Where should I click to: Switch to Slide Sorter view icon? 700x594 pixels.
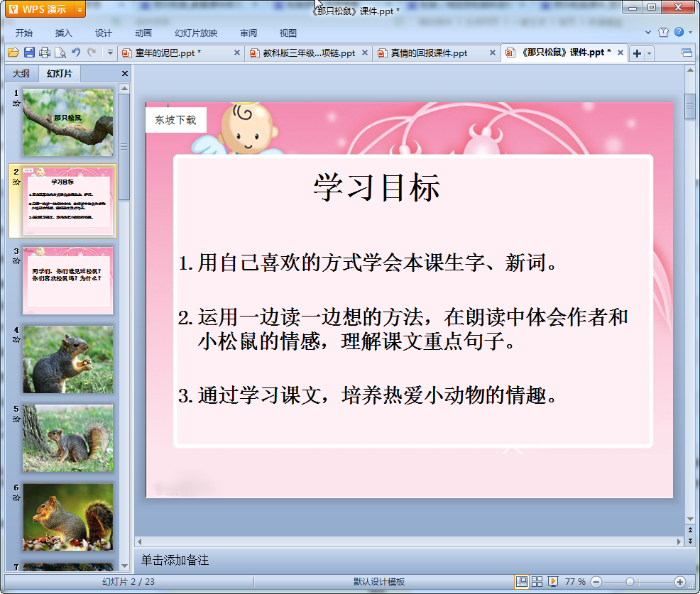(537, 581)
